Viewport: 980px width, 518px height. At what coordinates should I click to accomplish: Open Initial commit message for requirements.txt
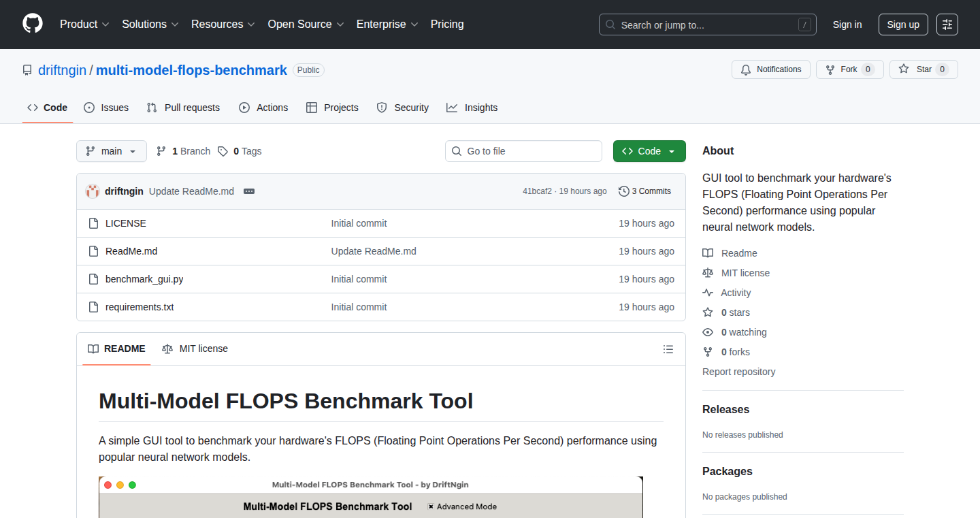click(359, 307)
